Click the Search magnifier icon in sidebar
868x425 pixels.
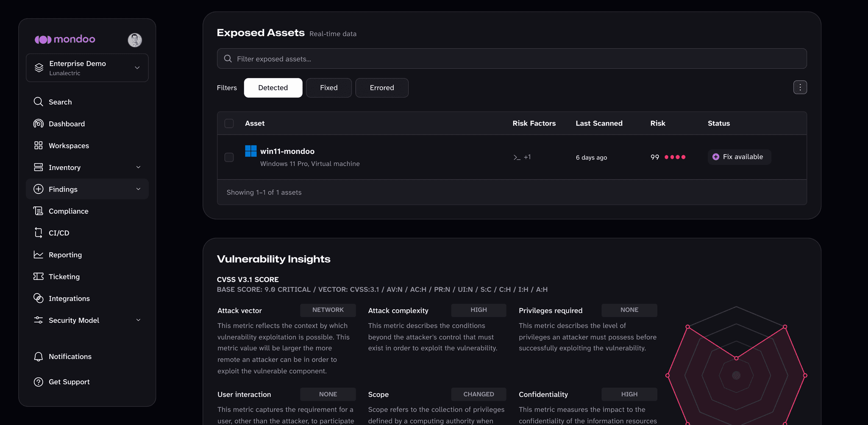(x=38, y=102)
